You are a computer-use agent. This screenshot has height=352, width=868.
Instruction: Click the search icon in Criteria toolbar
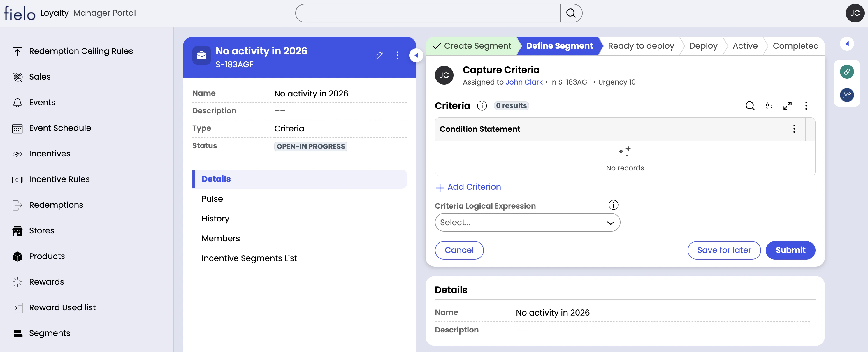[x=750, y=106]
